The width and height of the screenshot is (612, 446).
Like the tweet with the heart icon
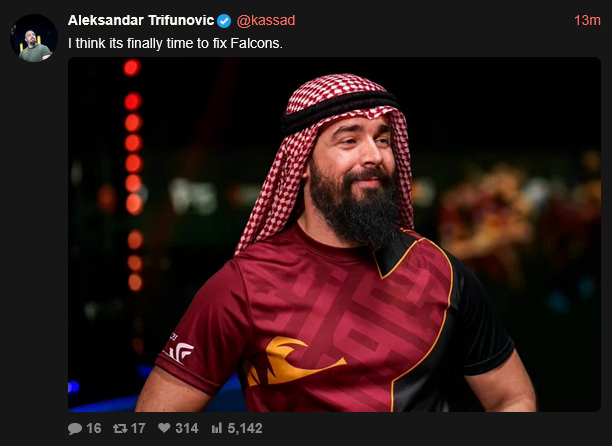[x=164, y=428]
